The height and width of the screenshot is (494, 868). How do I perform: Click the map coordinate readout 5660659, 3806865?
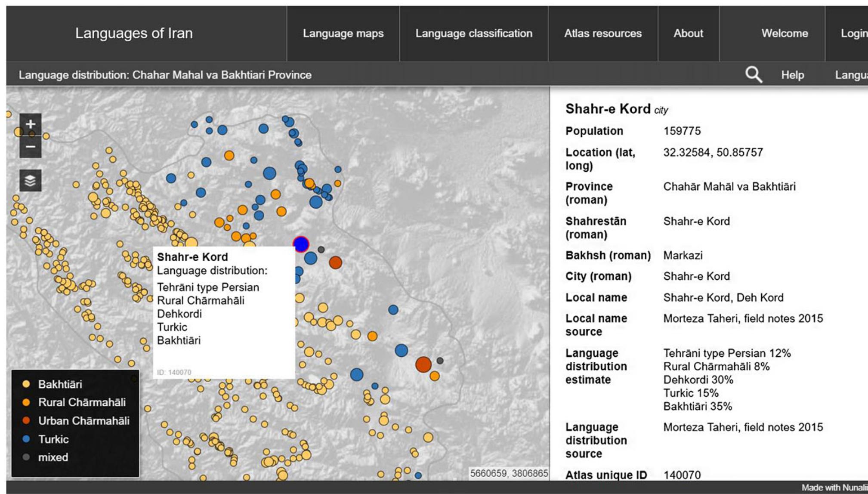click(509, 473)
